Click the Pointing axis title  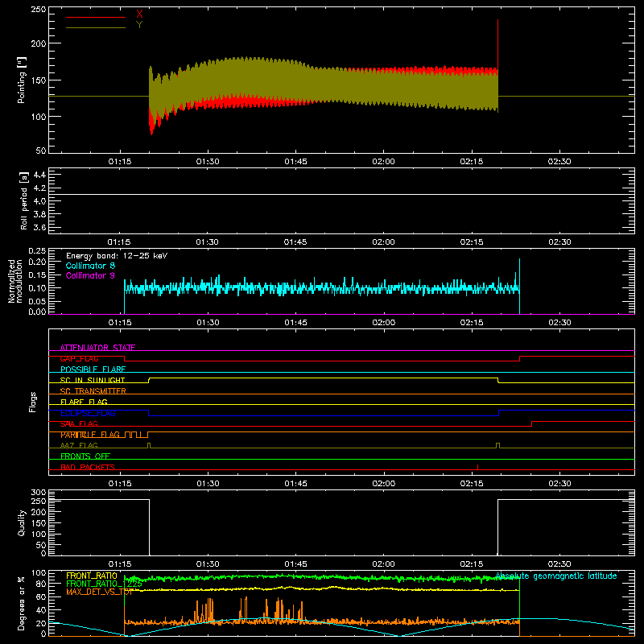[x=22, y=80]
